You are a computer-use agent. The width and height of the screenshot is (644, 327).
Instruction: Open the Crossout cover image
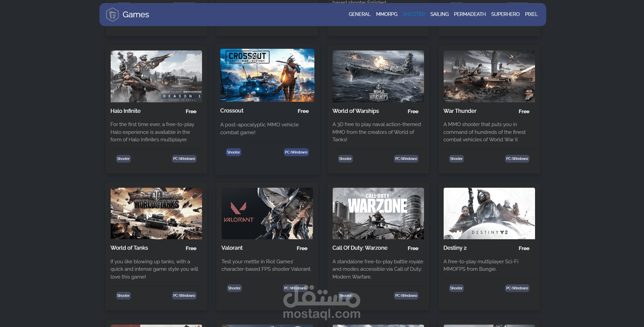click(267, 75)
